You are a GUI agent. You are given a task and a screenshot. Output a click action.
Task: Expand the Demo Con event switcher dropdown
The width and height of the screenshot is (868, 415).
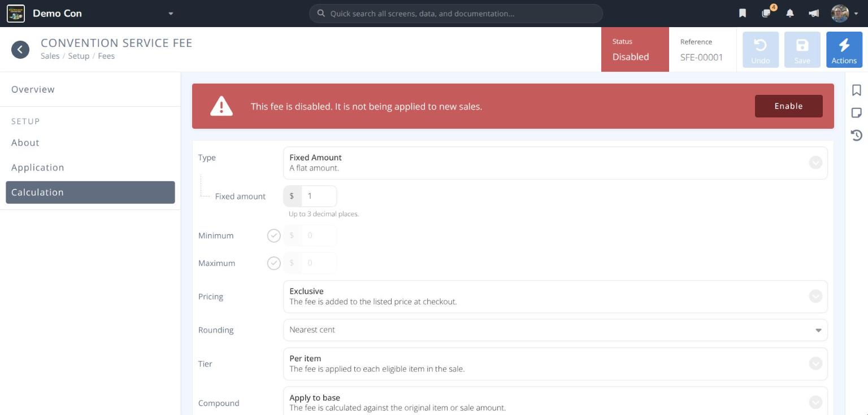tap(171, 14)
